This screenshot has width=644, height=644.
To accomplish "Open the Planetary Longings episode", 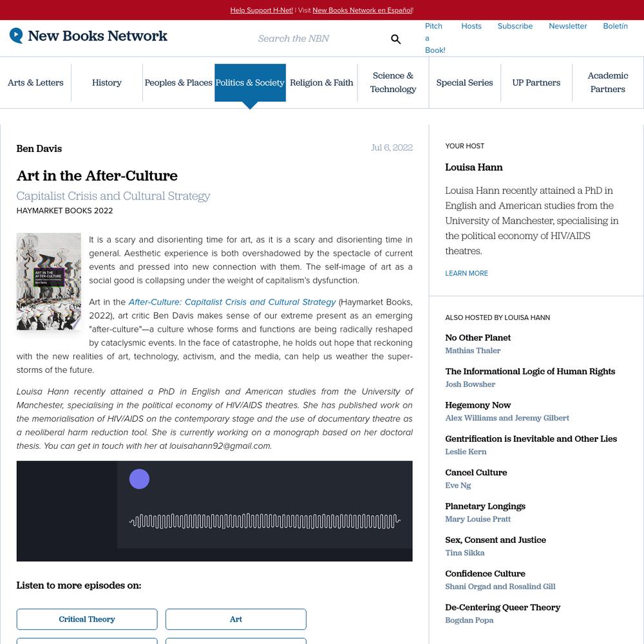I will [x=485, y=506].
